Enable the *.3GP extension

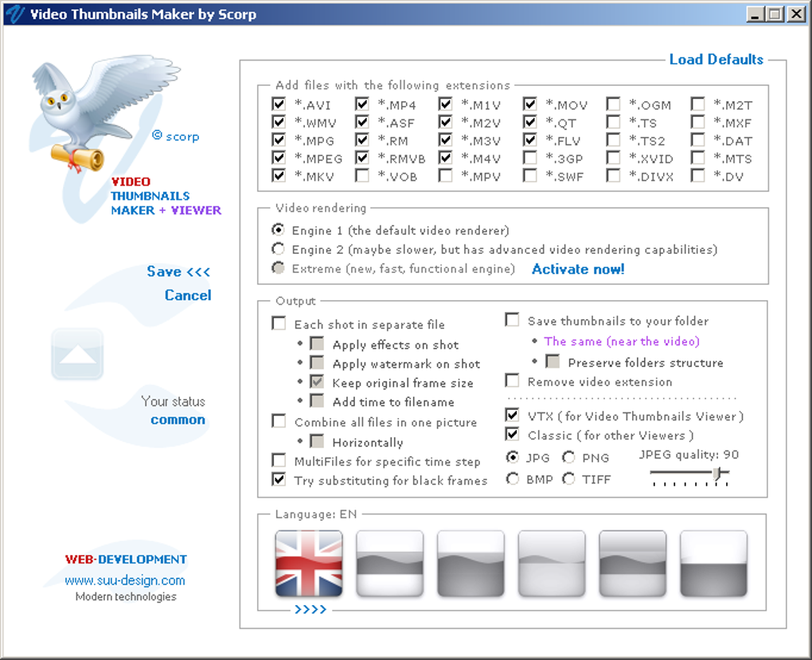point(529,158)
